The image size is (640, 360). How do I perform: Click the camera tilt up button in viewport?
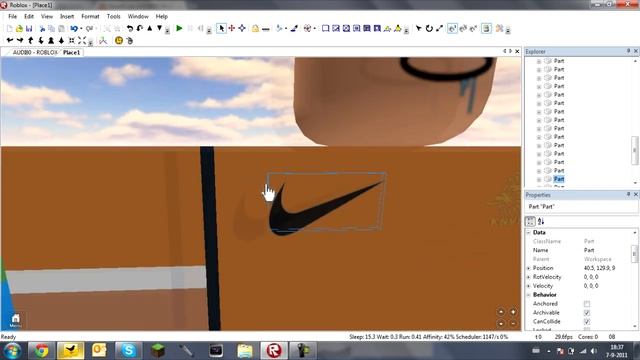click(501, 312)
